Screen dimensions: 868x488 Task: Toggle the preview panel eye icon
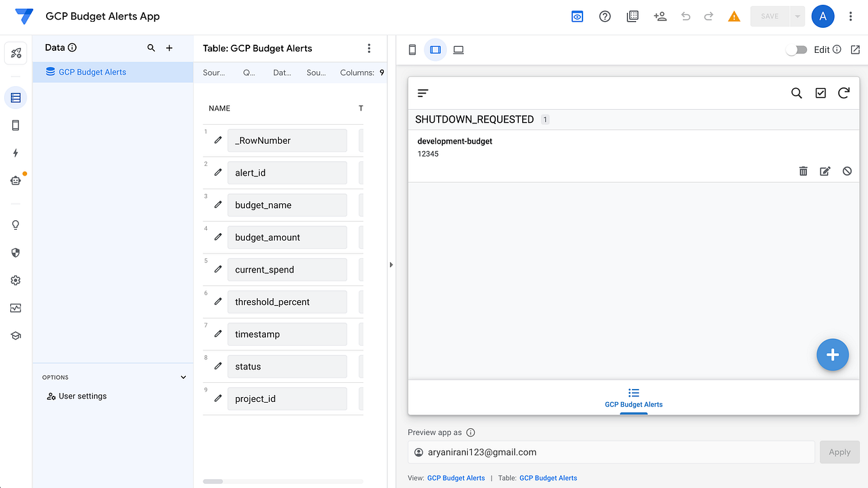coord(577,16)
